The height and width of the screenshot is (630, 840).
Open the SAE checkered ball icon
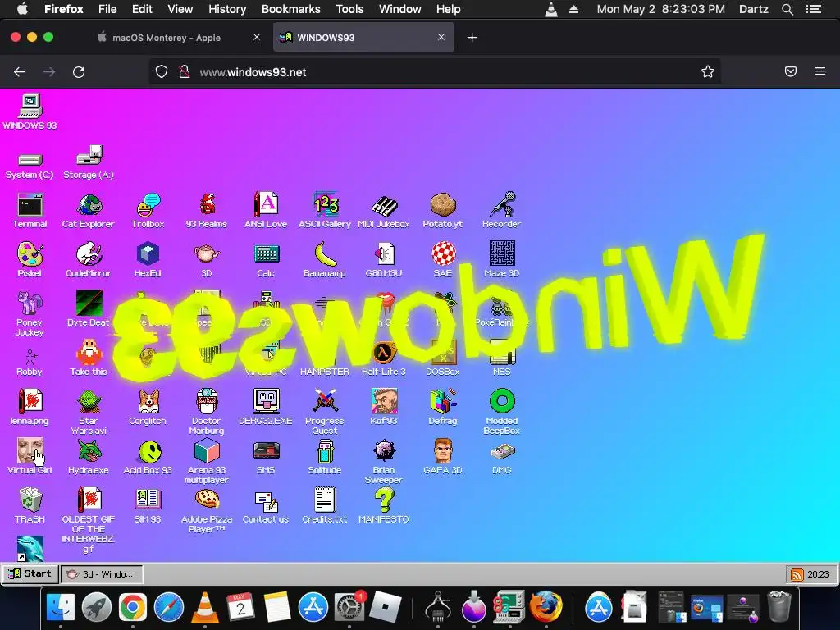pyautogui.click(x=443, y=260)
